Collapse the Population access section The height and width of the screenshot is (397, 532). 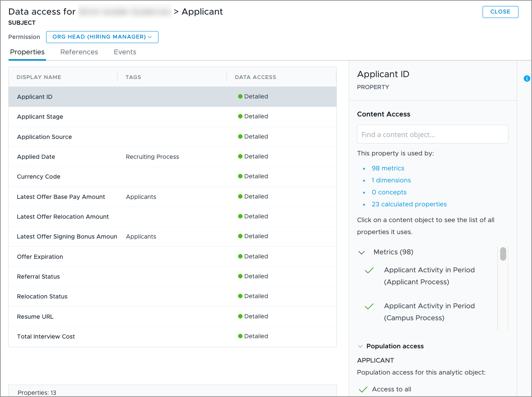(x=360, y=346)
